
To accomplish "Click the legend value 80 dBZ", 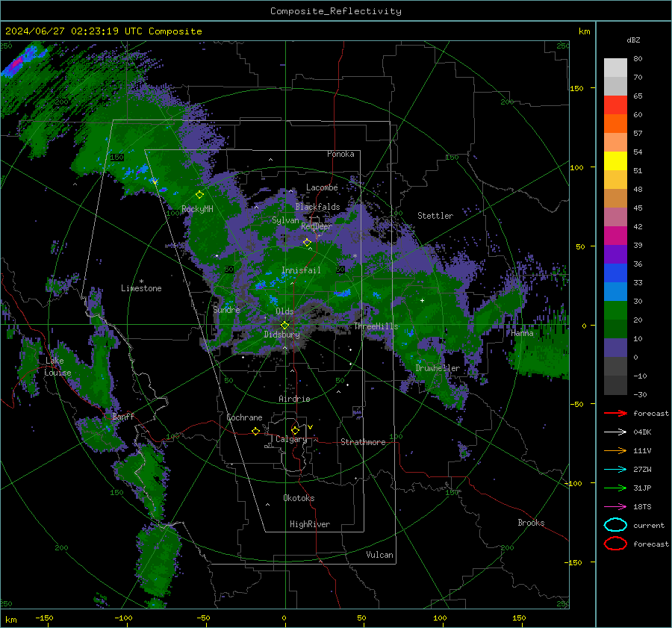I will point(638,59).
